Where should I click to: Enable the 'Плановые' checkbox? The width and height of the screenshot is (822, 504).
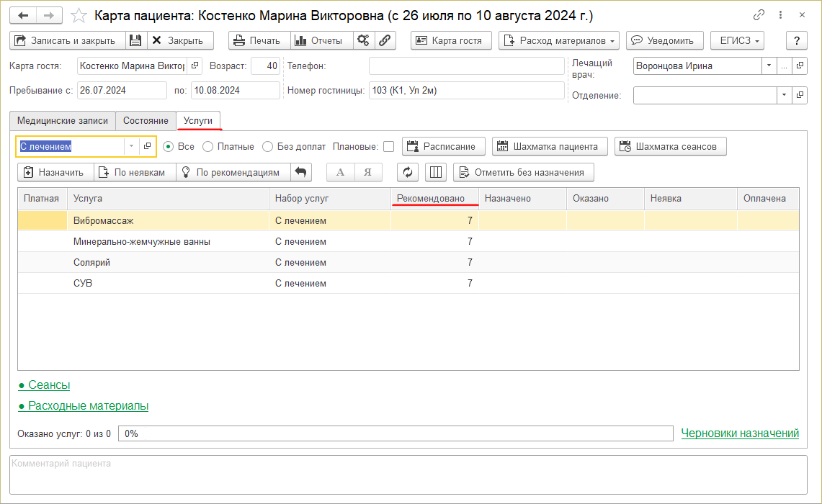(388, 146)
